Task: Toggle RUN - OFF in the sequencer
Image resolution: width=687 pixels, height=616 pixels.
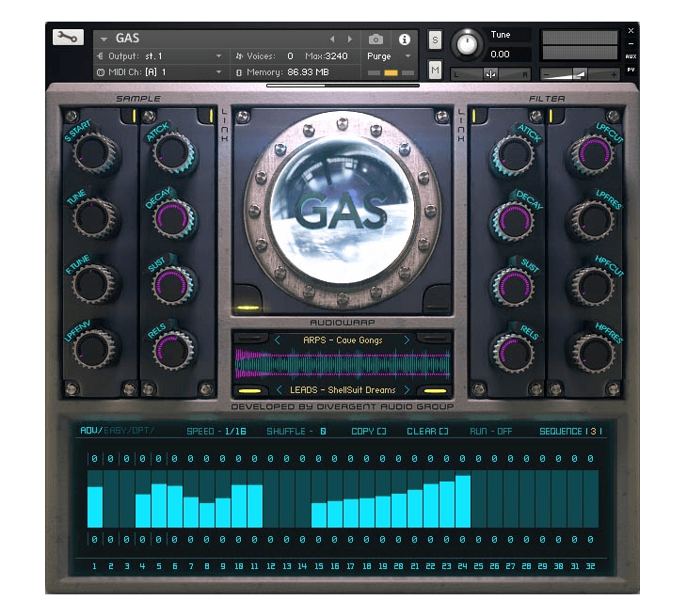Action: 490,432
